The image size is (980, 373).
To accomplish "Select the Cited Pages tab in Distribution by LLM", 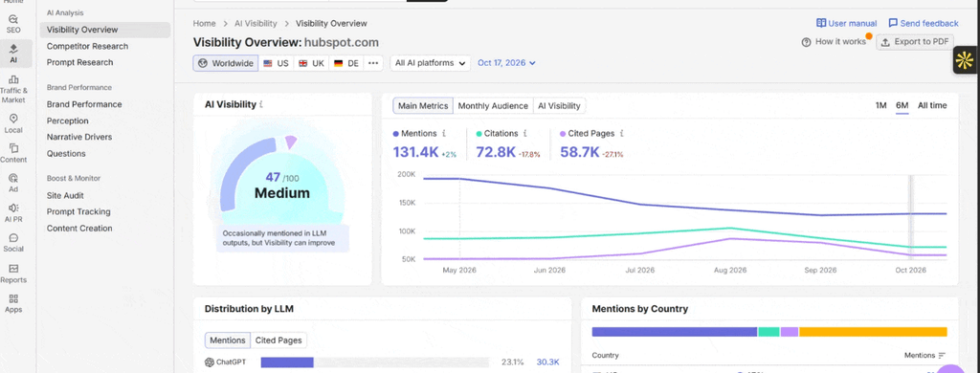I will coord(278,340).
